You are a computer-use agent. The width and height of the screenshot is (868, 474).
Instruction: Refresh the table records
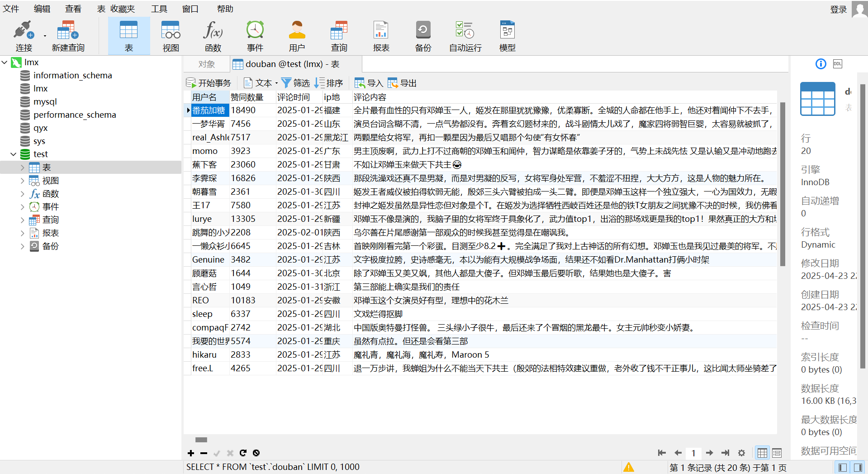[x=243, y=453]
